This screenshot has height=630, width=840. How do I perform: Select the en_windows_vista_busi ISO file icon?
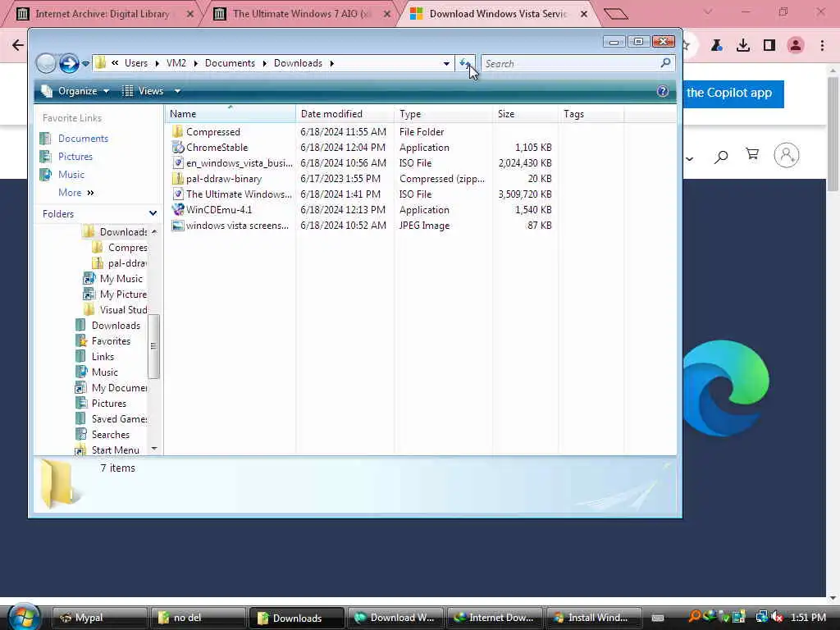pyautogui.click(x=177, y=163)
